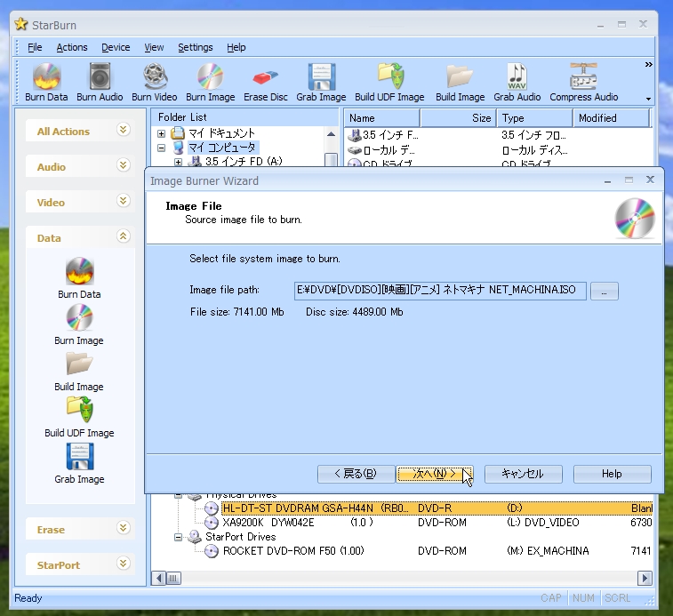
Task: Open the Actions menu
Action: click(x=72, y=47)
